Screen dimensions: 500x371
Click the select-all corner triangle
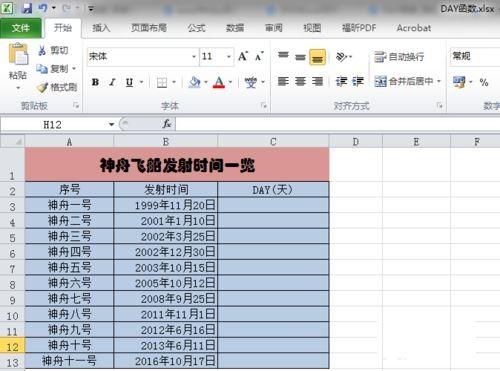tap(13, 141)
